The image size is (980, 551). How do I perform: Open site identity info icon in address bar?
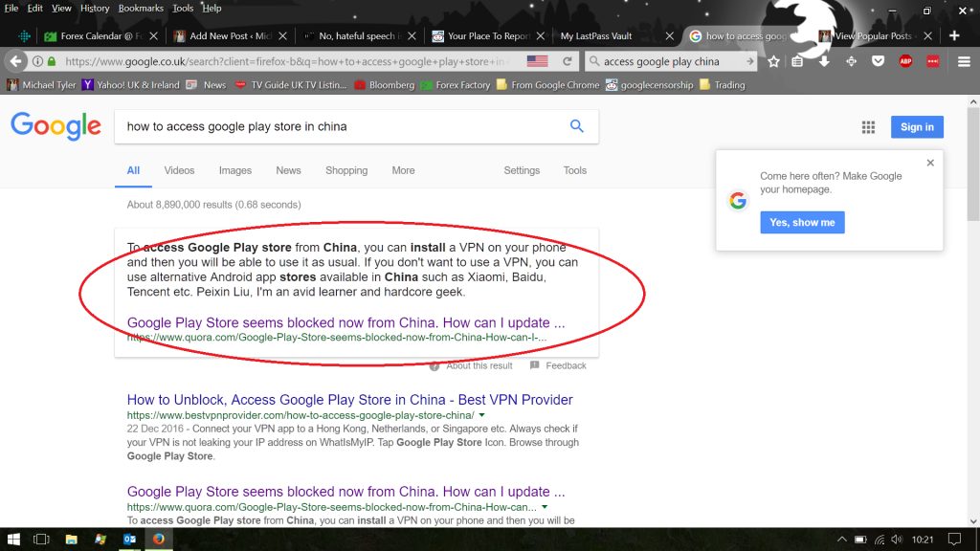coord(37,61)
